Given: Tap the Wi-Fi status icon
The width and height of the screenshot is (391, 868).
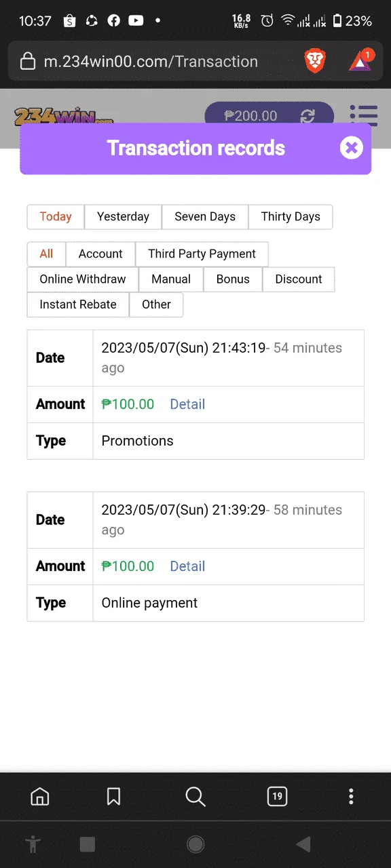Looking at the screenshot, I should [287, 21].
